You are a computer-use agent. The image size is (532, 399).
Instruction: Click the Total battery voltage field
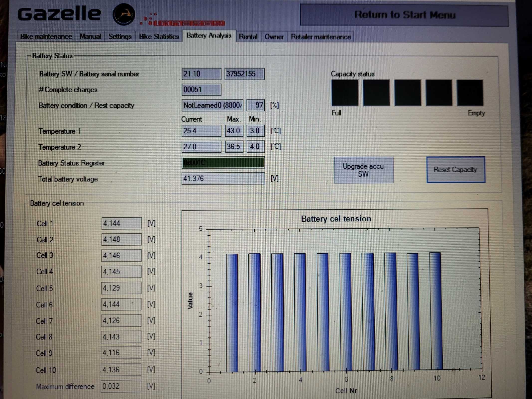[x=223, y=178]
